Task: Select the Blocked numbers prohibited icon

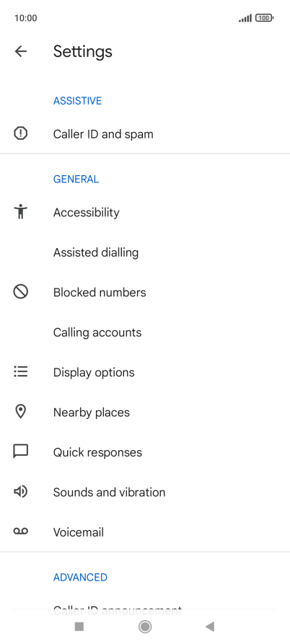Action: click(x=20, y=292)
